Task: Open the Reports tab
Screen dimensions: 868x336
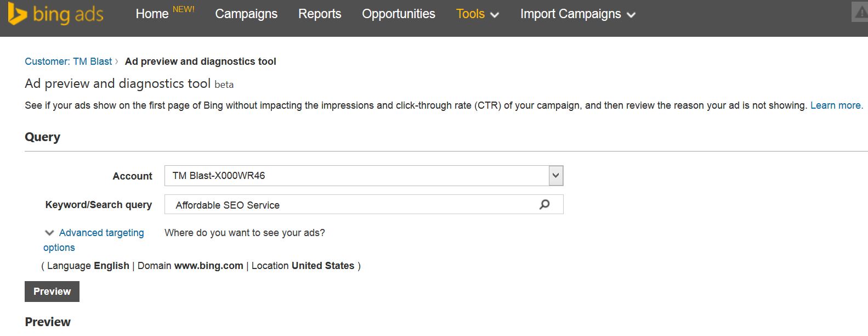Action: 320,14
